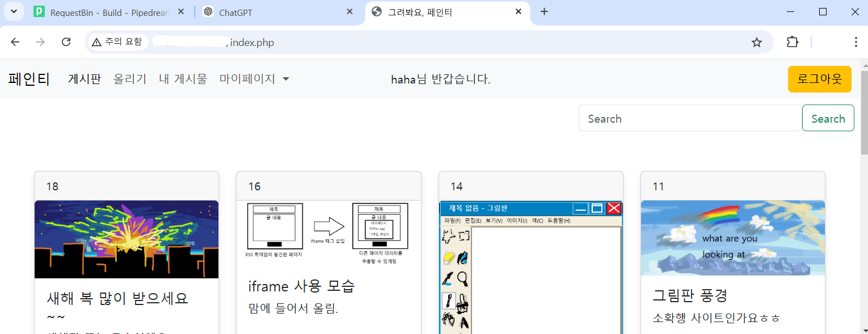This screenshot has height=334, width=868.
Task: Bookmark this page with the star icon
Action: (x=757, y=42)
